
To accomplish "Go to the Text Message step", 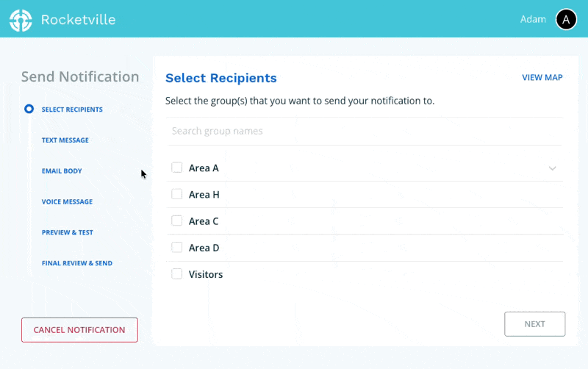I will pos(65,140).
